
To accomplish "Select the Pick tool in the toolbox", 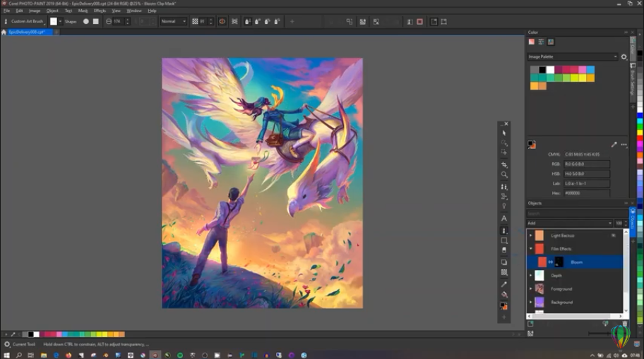I will [503, 132].
